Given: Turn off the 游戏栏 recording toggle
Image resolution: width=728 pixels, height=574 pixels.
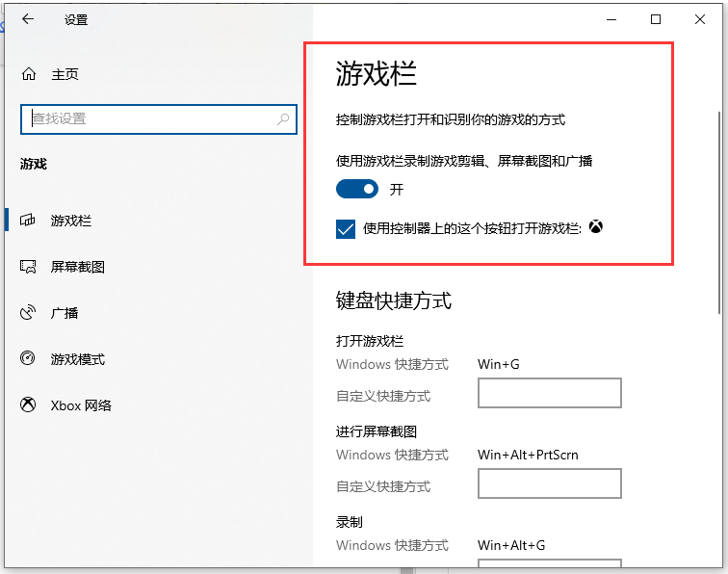Looking at the screenshot, I should coord(356,190).
